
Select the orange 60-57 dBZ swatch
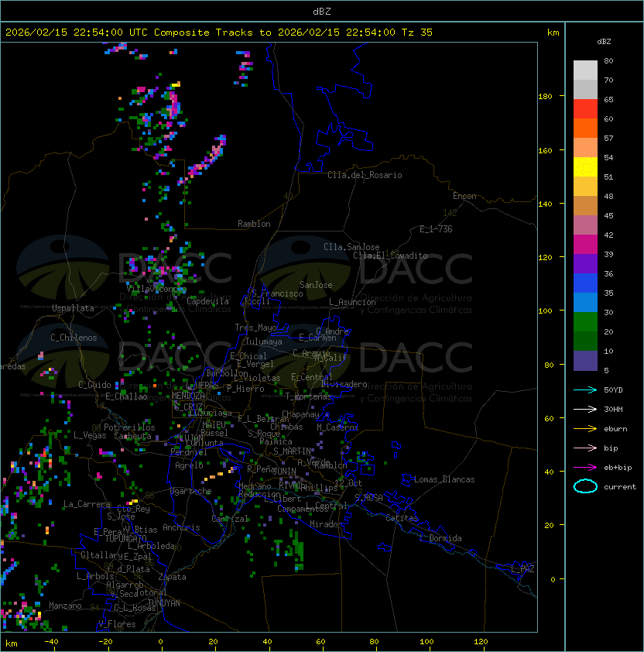point(585,128)
